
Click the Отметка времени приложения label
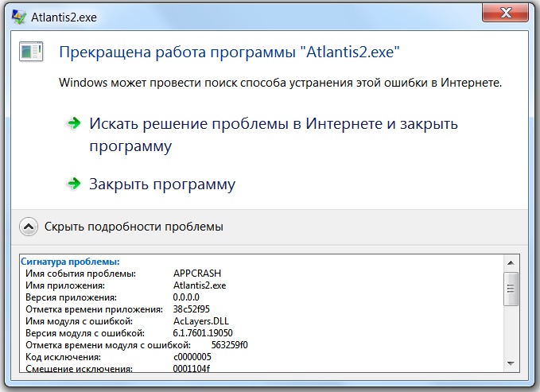95,309
